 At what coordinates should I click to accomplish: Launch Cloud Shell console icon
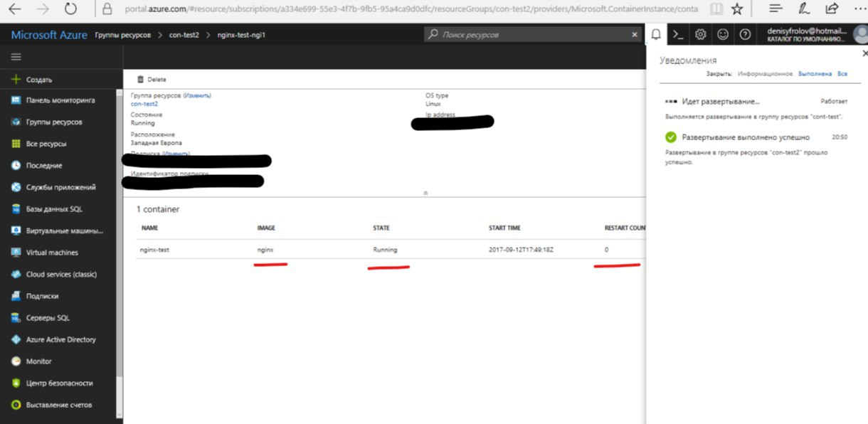coord(679,34)
